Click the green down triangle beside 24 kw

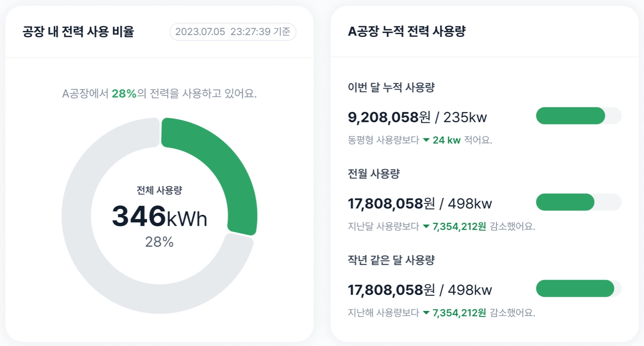tap(426, 140)
